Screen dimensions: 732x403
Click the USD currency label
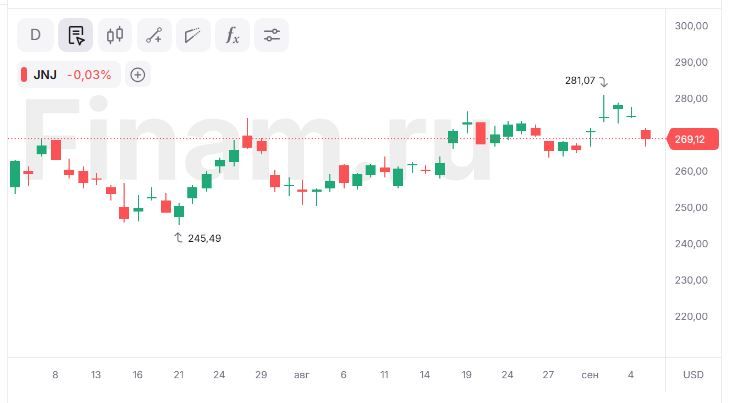693,375
